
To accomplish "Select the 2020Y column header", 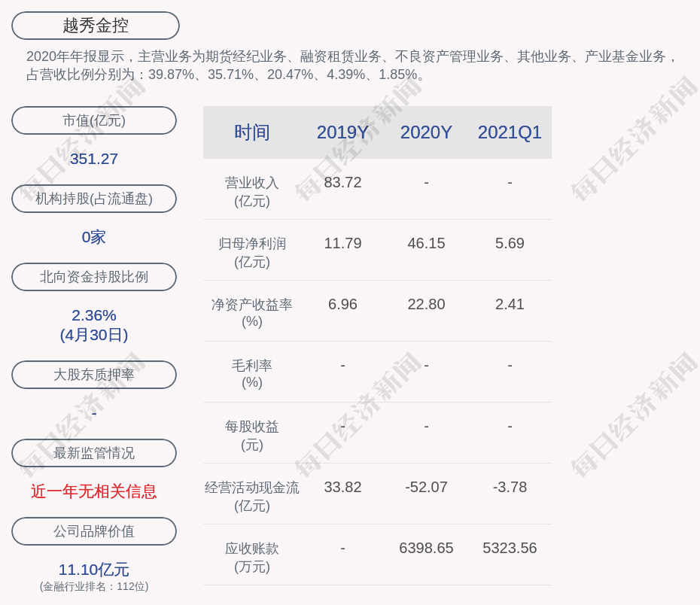I will [426, 132].
